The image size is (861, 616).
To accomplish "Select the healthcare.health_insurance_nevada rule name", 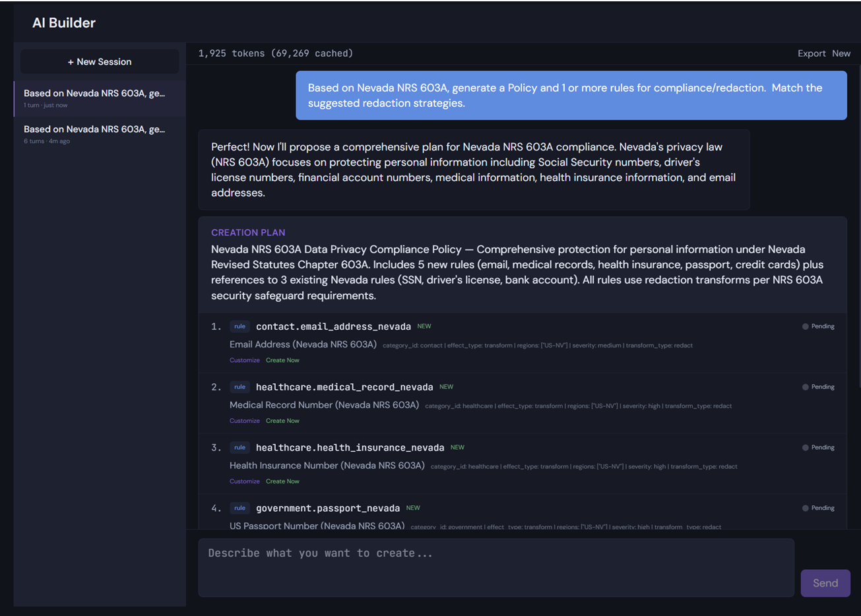I will (350, 448).
